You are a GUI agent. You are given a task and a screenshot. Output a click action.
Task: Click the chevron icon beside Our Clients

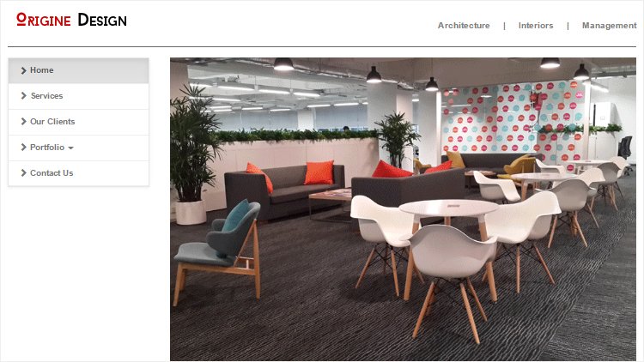(x=23, y=122)
